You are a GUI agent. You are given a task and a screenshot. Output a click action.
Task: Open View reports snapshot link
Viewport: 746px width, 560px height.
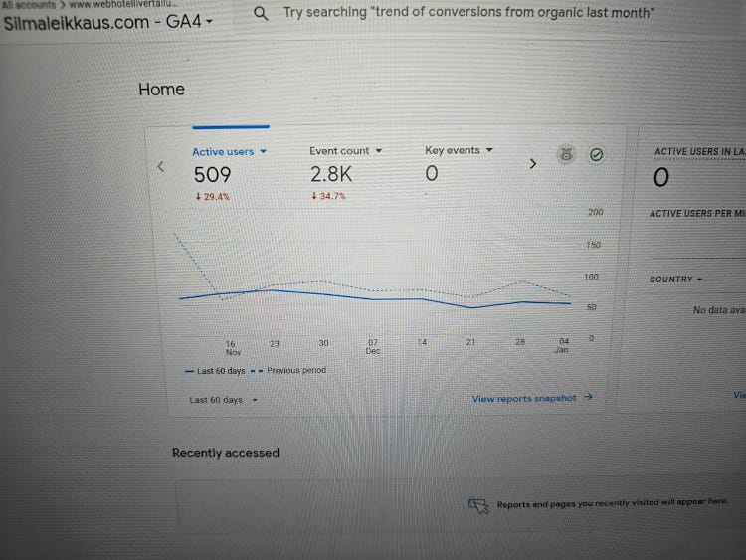tap(524, 398)
